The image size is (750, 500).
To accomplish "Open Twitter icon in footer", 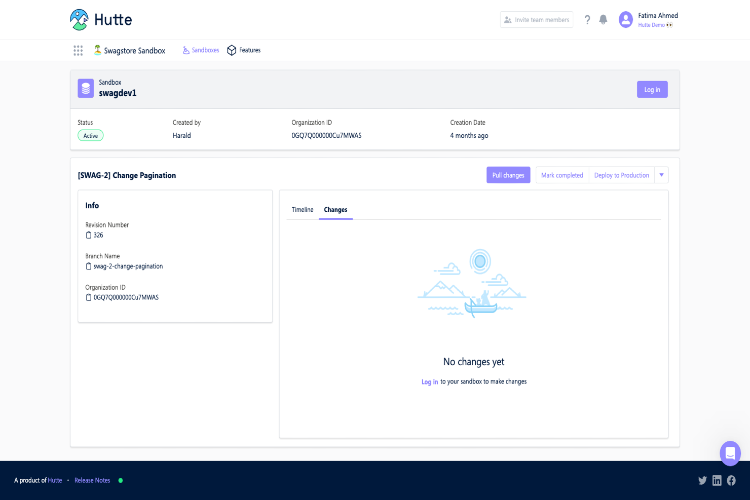I will (702, 480).
